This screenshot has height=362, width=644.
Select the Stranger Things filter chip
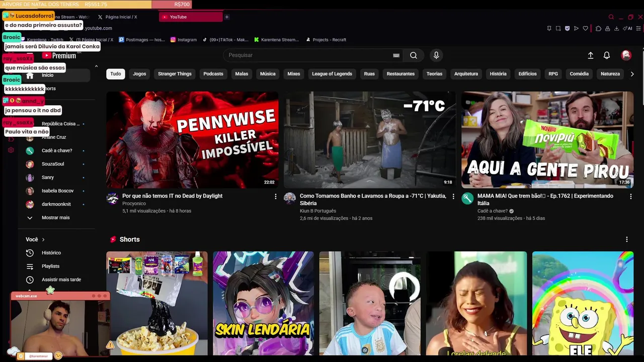coord(175,74)
